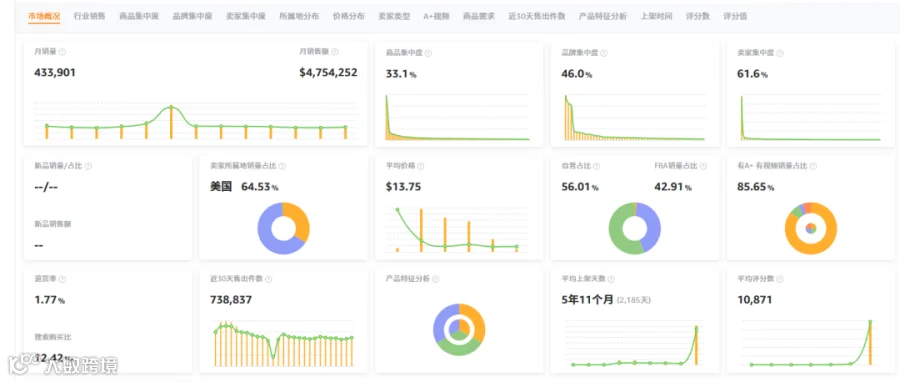
Task: Click the 46.0% brand concentration value
Action: tap(577, 74)
